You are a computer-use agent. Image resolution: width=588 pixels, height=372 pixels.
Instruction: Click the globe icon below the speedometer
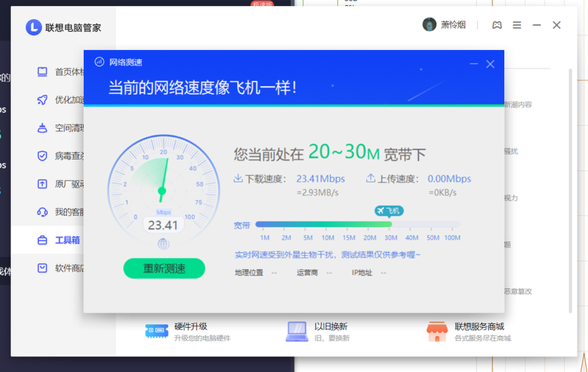click(163, 244)
